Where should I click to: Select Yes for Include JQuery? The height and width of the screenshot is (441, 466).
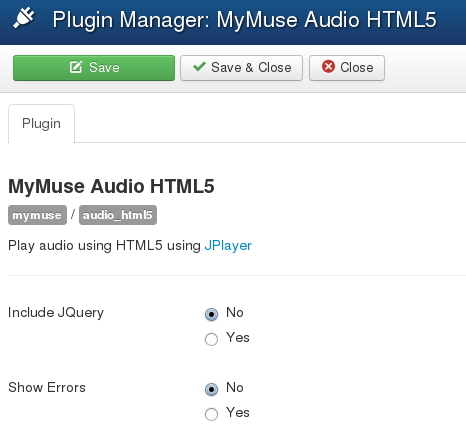211,339
